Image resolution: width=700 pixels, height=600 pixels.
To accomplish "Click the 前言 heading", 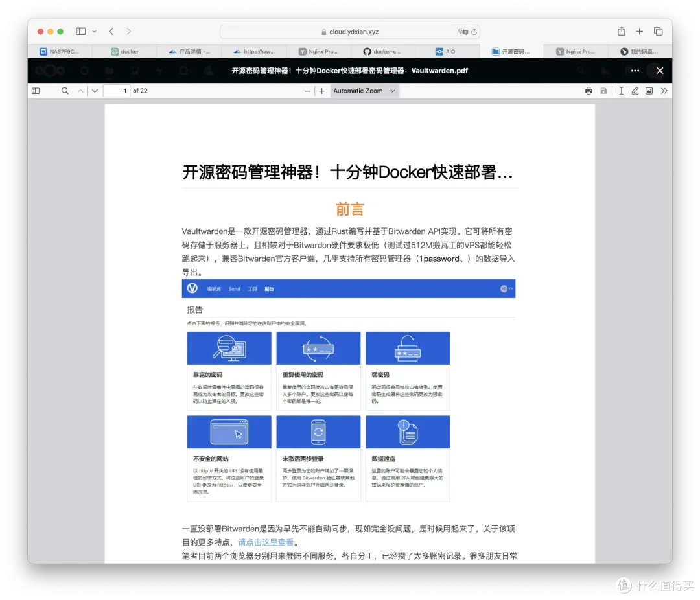I will click(x=350, y=209).
